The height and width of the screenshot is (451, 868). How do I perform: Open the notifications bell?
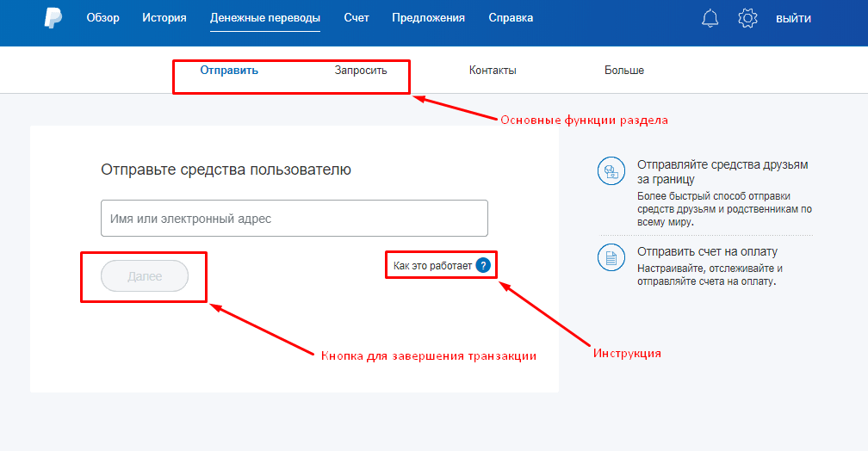point(710,18)
